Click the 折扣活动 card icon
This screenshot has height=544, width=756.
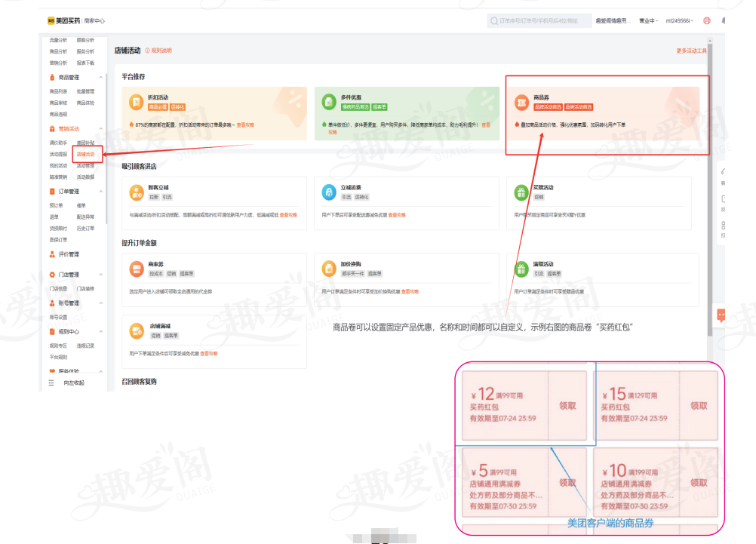(137, 102)
